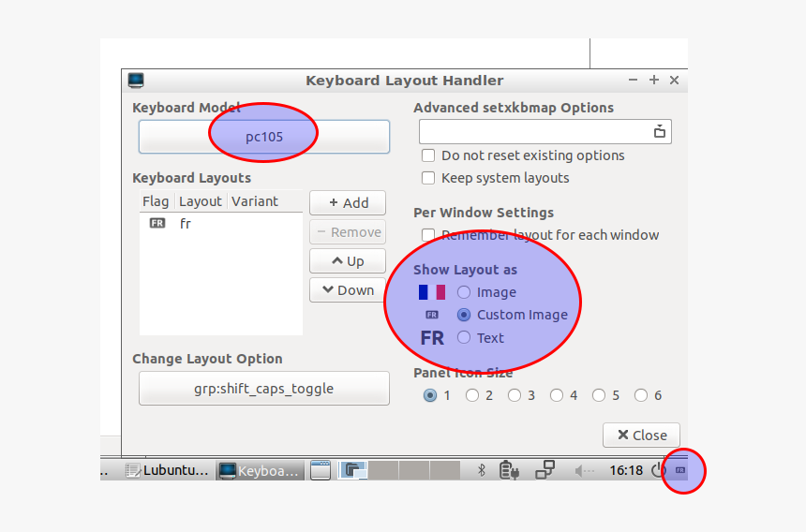The image size is (806, 532).
Task: Click the pc105 keyboard model button
Action: point(263,137)
